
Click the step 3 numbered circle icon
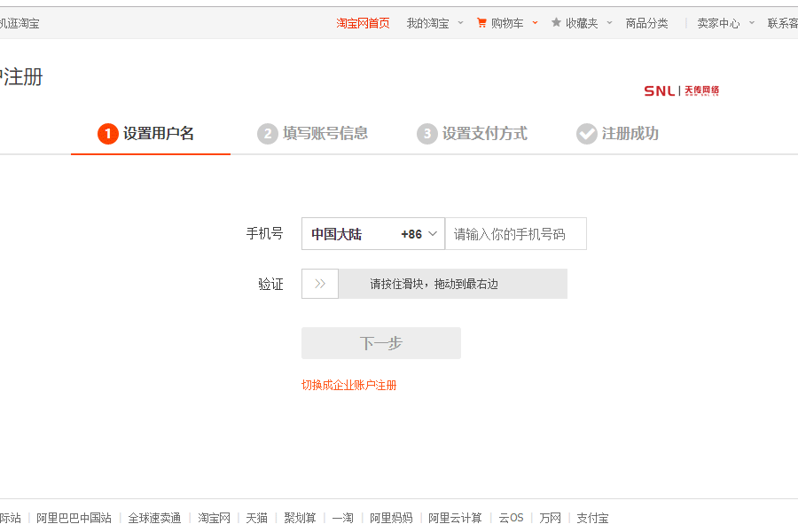coord(426,134)
